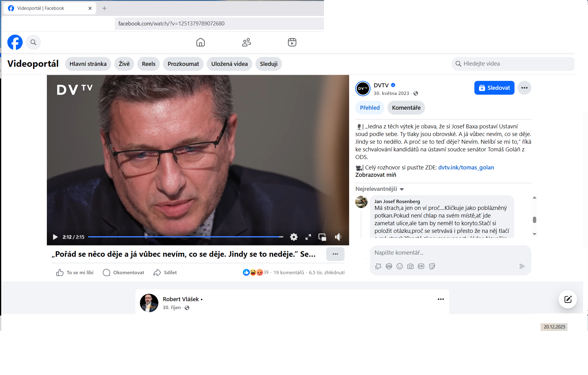Play the DVTV video

tap(55, 237)
